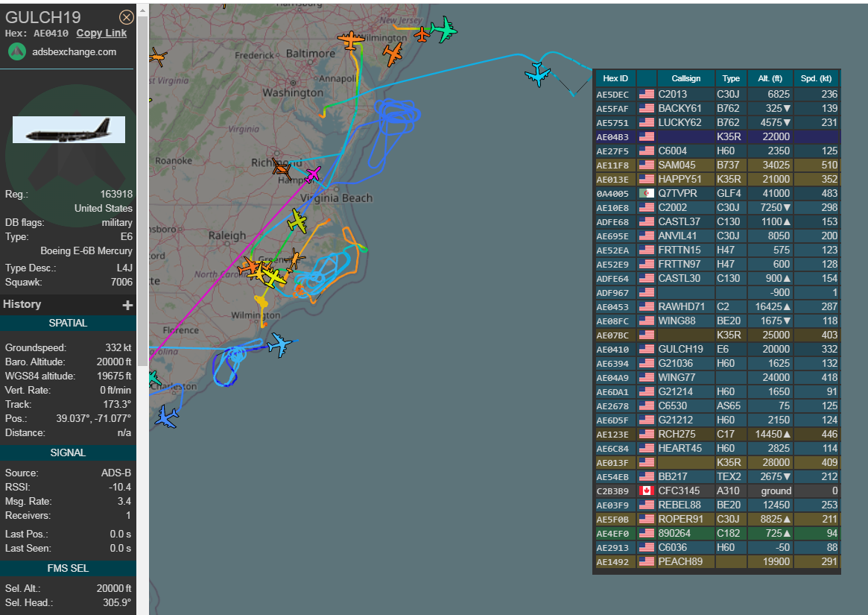This screenshot has width=868, height=615.
Task: Select the ANVIL41 row
Action: click(717, 236)
